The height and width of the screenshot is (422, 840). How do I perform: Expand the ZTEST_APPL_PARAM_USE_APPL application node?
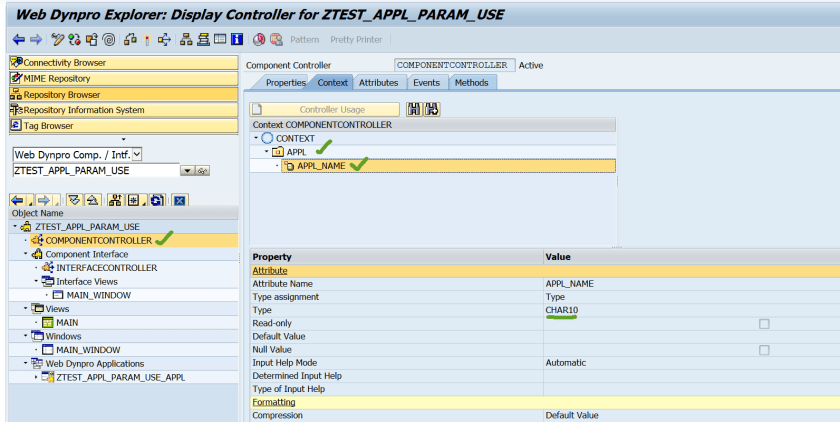click(x=36, y=377)
